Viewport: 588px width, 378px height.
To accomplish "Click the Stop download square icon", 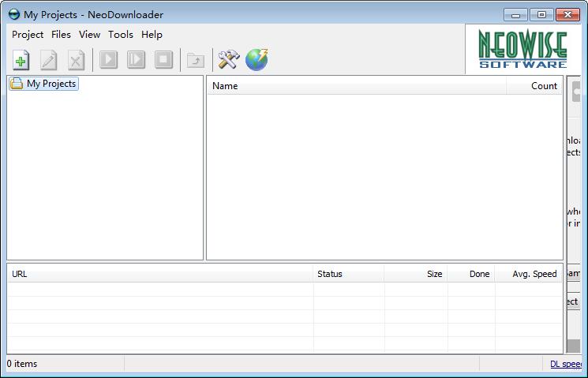I will [x=164, y=59].
